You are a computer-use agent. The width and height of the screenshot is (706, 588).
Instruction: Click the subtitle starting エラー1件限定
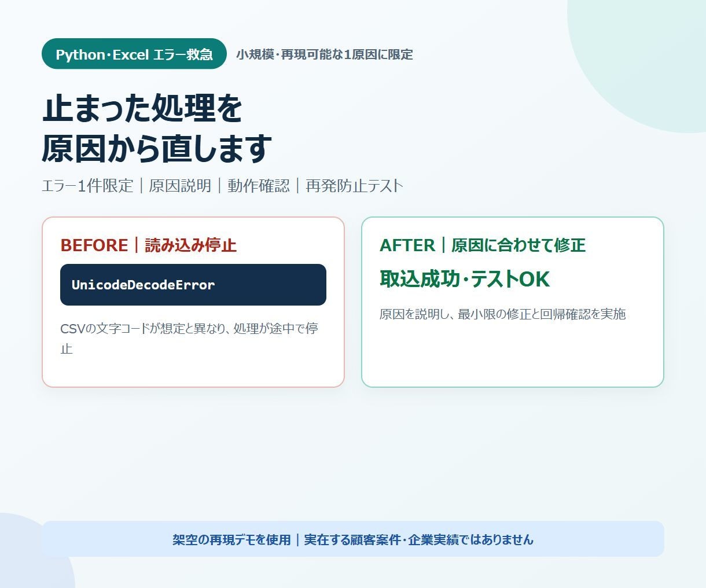[x=222, y=186]
